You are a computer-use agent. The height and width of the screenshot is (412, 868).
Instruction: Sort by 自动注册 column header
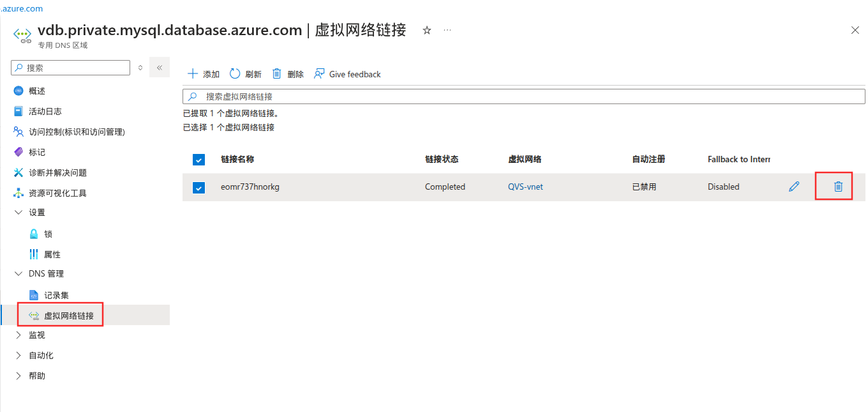648,159
